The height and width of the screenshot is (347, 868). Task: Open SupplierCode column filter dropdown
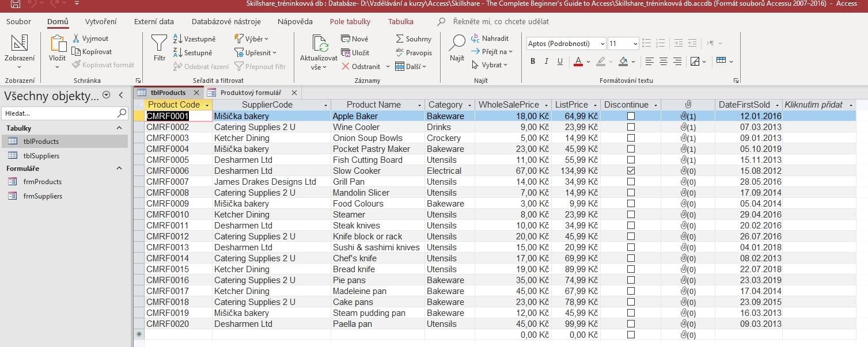click(326, 105)
